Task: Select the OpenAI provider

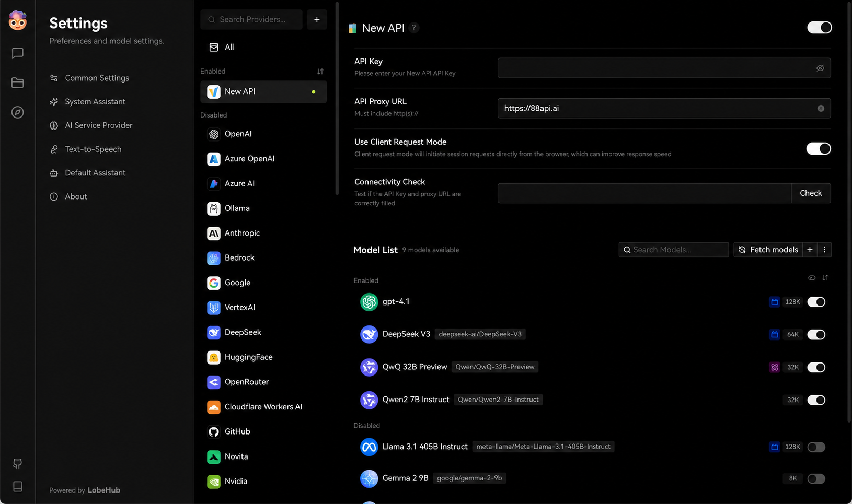Action: point(263,134)
